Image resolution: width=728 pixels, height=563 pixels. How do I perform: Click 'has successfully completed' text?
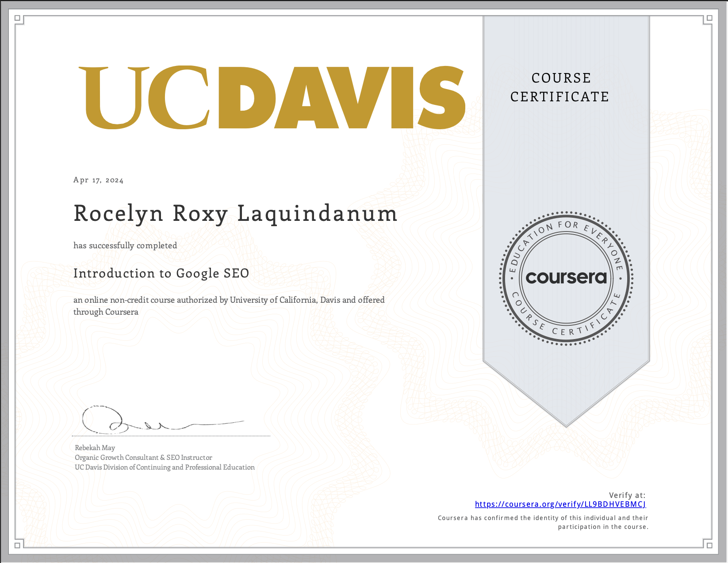point(125,245)
